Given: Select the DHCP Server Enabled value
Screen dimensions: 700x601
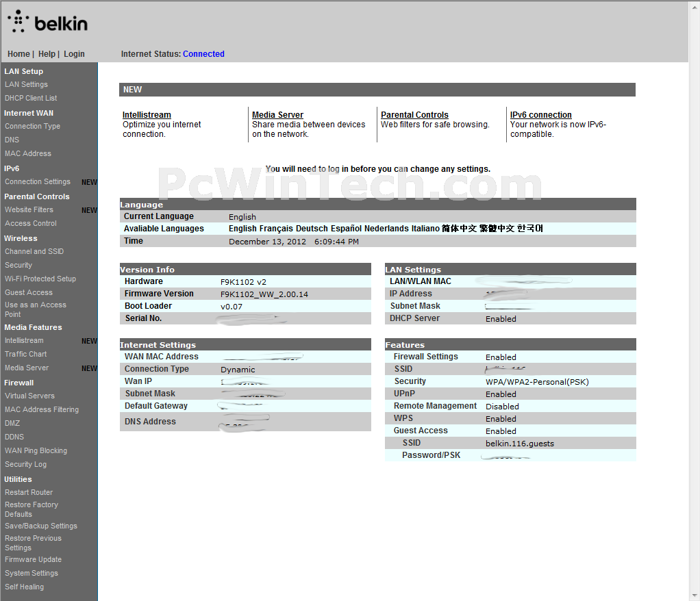Looking at the screenshot, I should click(501, 320).
